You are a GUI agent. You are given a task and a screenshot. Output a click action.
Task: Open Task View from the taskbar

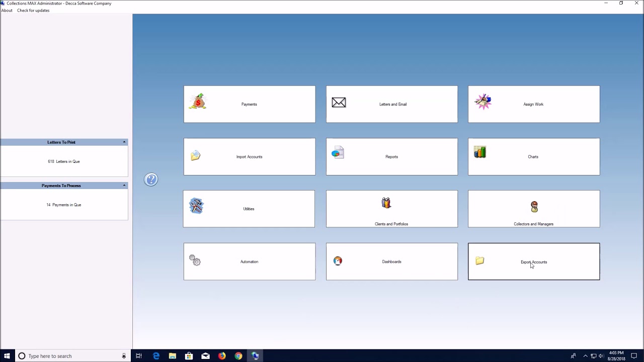(x=139, y=356)
